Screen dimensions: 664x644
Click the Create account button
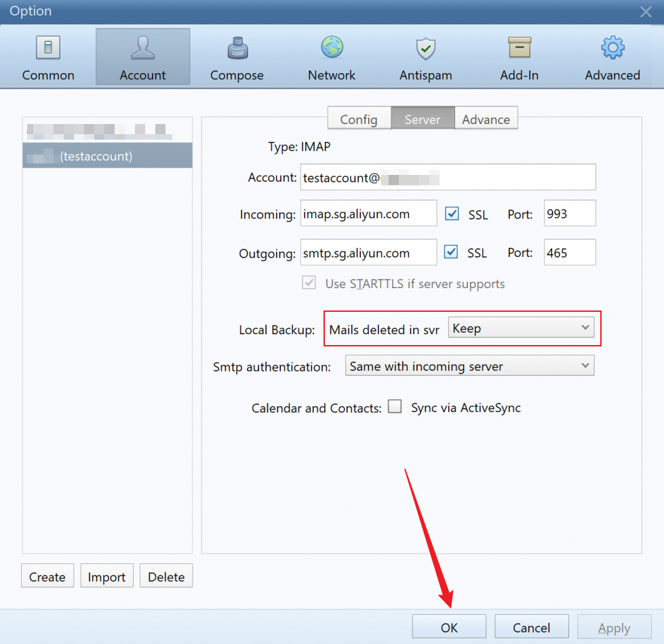(47, 576)
